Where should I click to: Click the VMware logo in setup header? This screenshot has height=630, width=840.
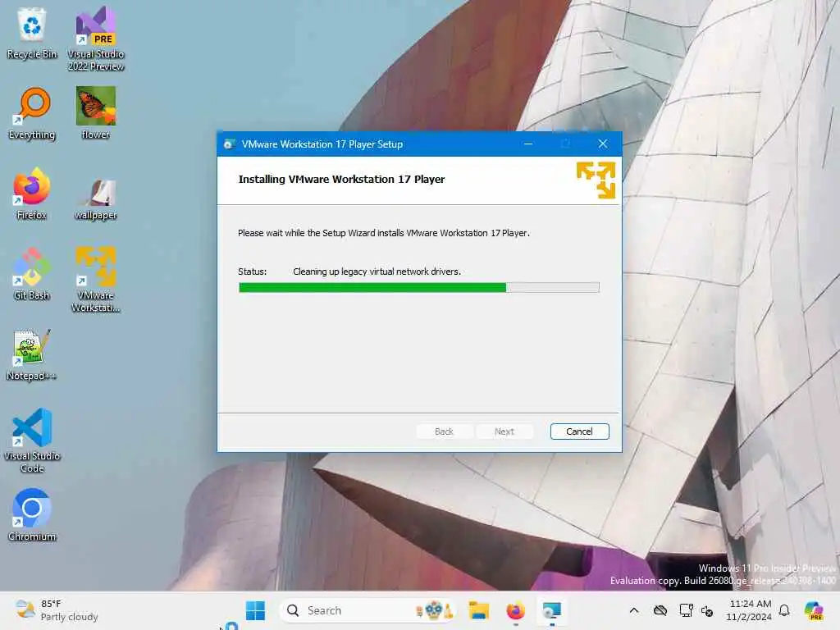tap(596, 180)
